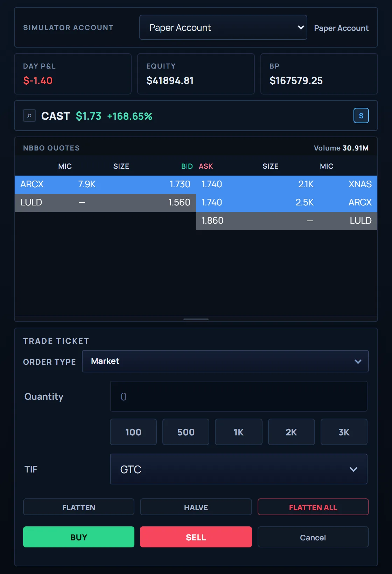Click the 7.9K bid size cell
The width and height of the screenshot is (392, 574).
(x=87, y=184)
